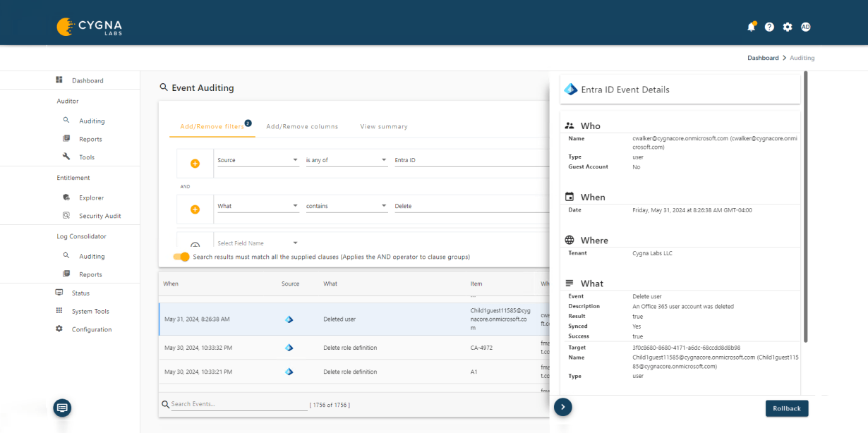Collapse the details panel with the blue chevron
Viewport: 868px width, 433px height.
(x=562, y=407)
